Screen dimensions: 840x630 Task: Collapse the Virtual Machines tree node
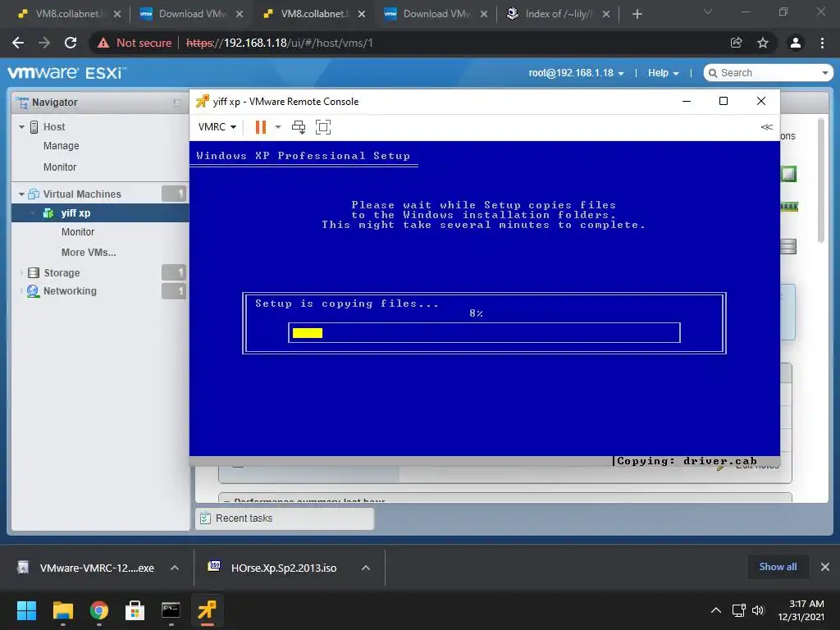coord(21,194)
